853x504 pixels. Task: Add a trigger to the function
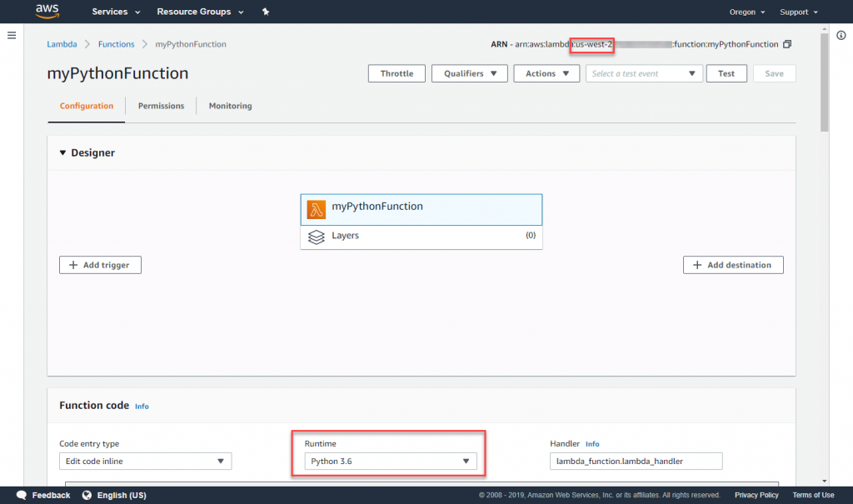click(100, 264)
